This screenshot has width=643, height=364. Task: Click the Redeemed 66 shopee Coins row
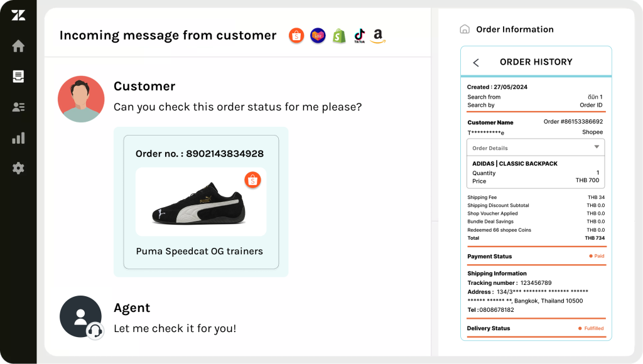click(x=536, y=230)
